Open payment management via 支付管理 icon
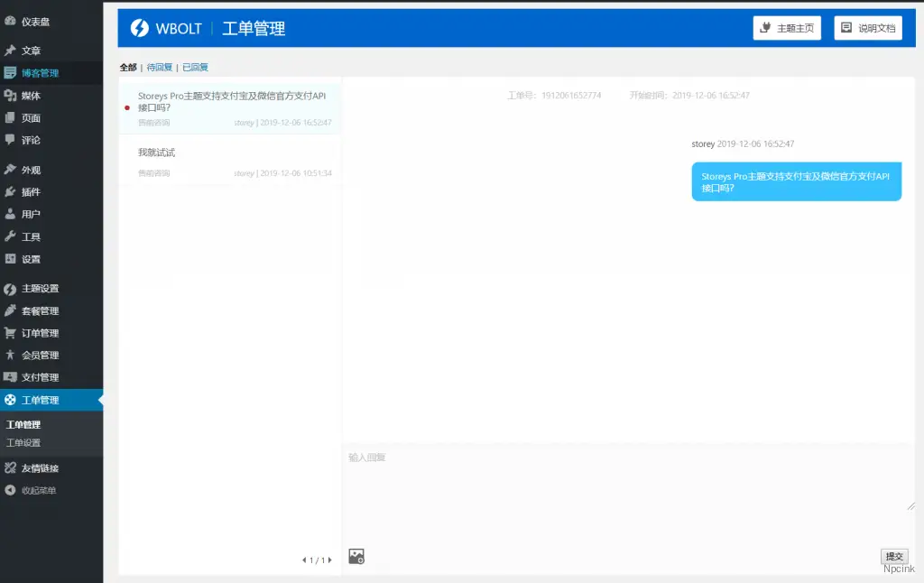The height and width of the screenshot is (583, 924). pyautogui.click(x=9, y=377)
